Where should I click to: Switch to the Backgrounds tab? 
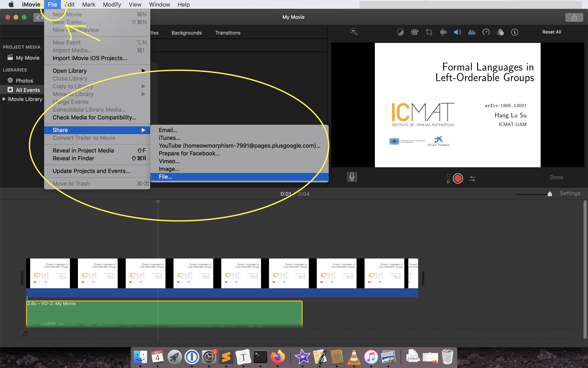pos(187,33)
